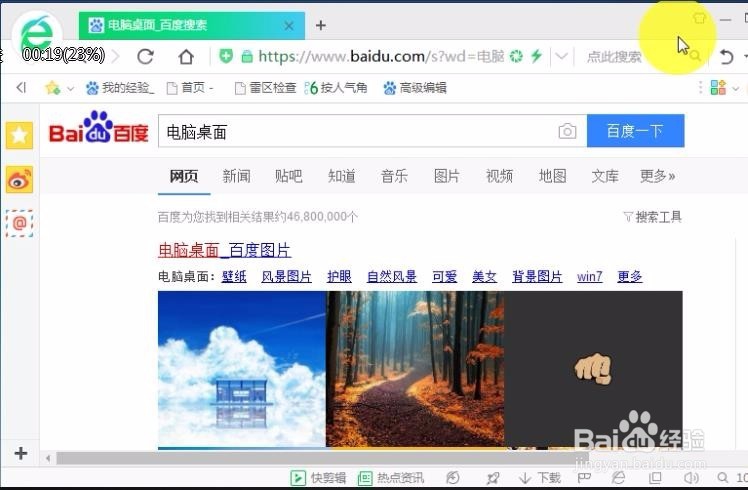Open 搜索工具 filter options
Viewport: 748px width, 490px height.
click(653, 217)
